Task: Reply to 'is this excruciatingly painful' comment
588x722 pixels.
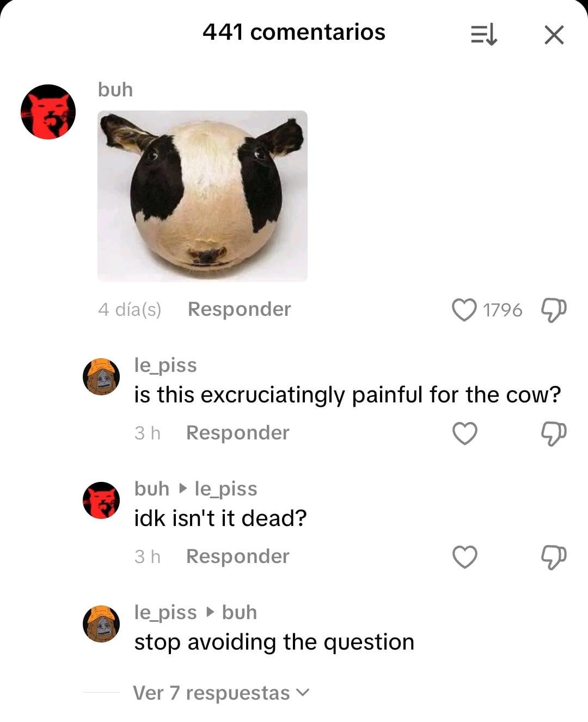Action: tap(237, 433)
